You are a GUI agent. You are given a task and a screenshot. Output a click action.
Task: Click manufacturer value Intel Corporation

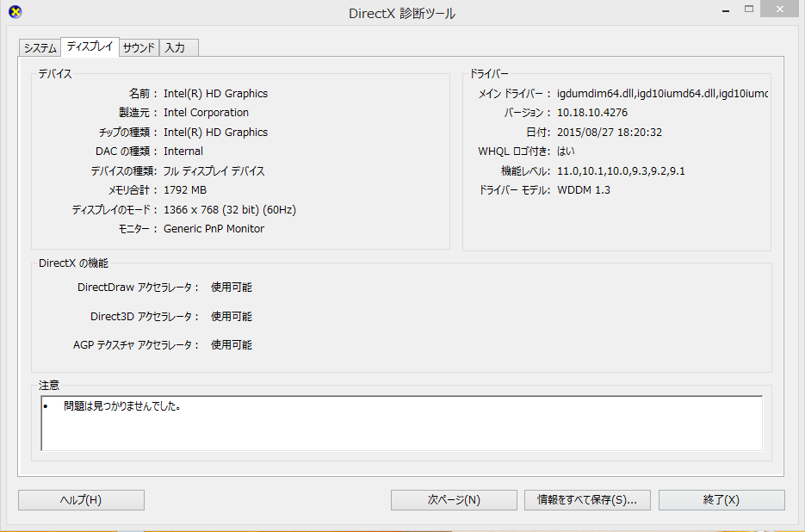[206, 113]
